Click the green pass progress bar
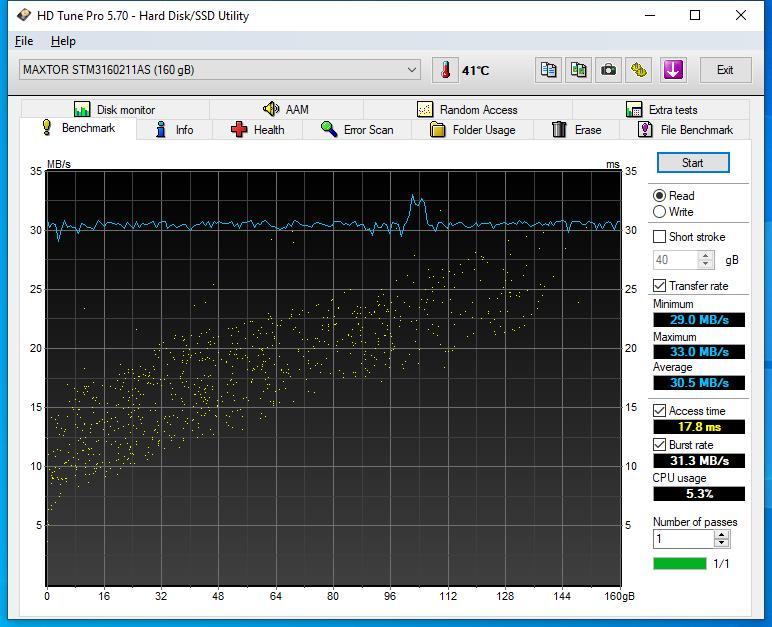Viewport: 772px width, 627px height. point(679,564)
